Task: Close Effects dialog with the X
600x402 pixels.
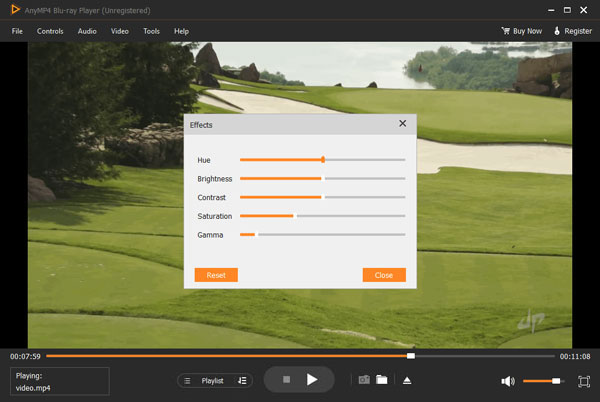Action: (403, 123)
